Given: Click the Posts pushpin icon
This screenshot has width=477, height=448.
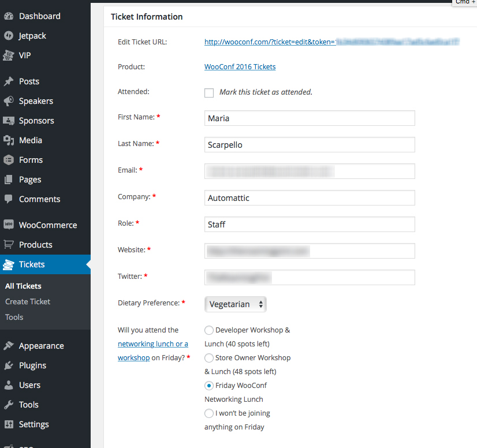Looking at the screenshot, I should coord(9,81).
